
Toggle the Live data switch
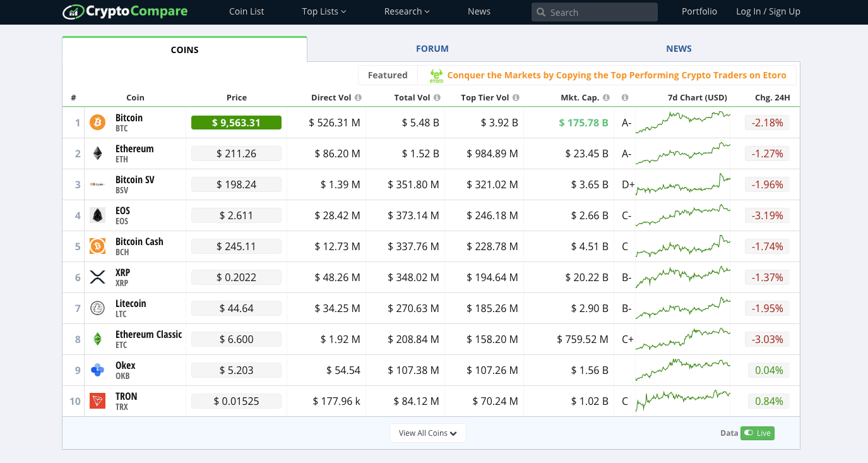pos(757,433)
